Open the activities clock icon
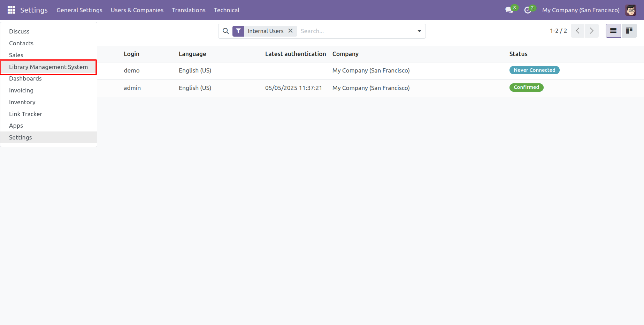Screen dimensions: 644x325 tap(528, 10)
